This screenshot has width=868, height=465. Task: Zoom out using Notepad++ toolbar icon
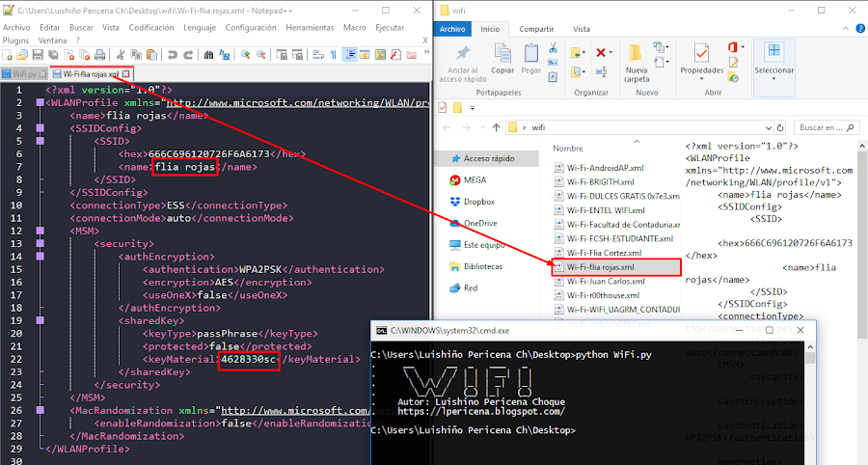coord(260,54)
